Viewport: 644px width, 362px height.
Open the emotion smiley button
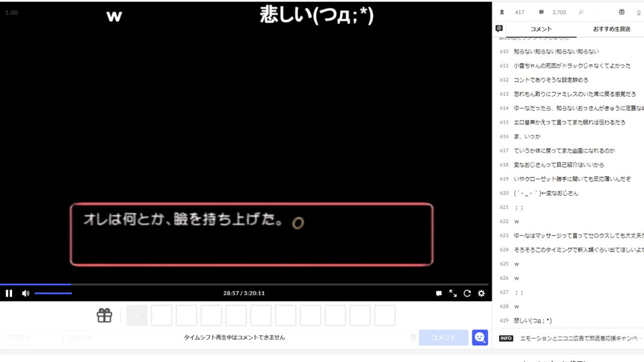pyautogui.click(x=480, y=337)
